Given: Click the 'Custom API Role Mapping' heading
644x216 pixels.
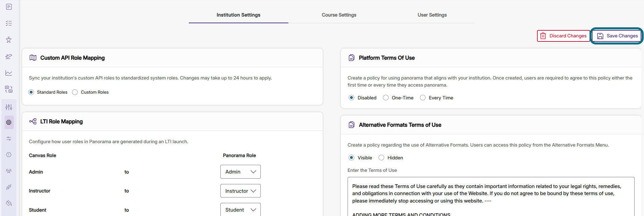Looking at the screenshot, I should pyautogui.click(x=72, y=58).
